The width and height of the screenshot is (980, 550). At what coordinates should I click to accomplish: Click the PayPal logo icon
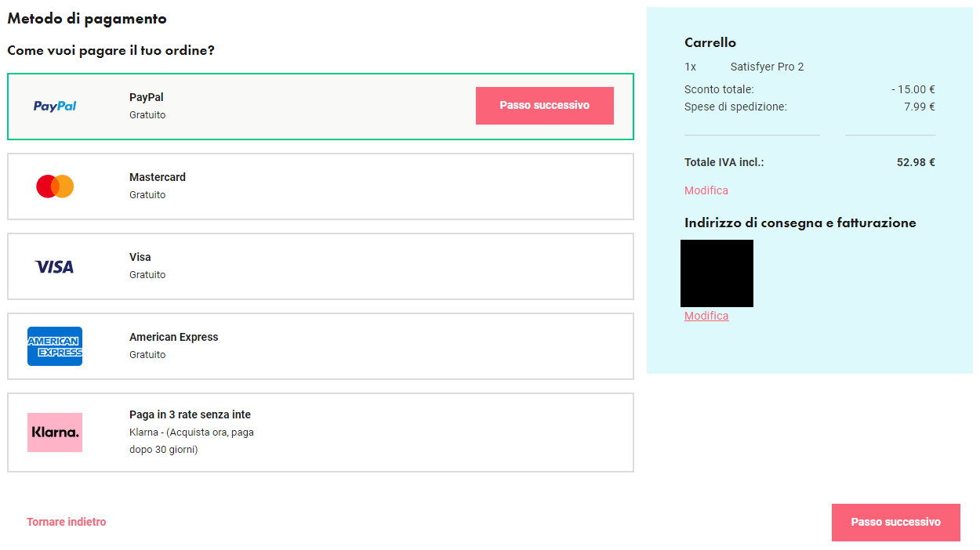point(55,106)
